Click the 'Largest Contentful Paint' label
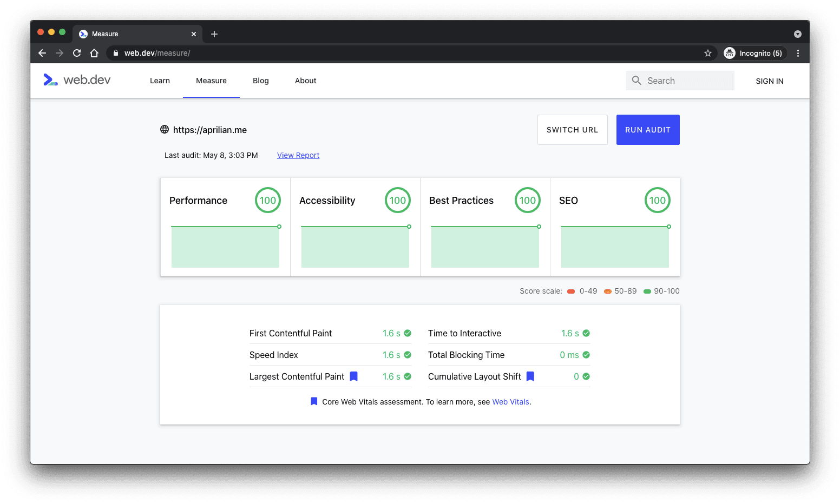Viewport: 840px width, 504px height. tap(297, 376)
